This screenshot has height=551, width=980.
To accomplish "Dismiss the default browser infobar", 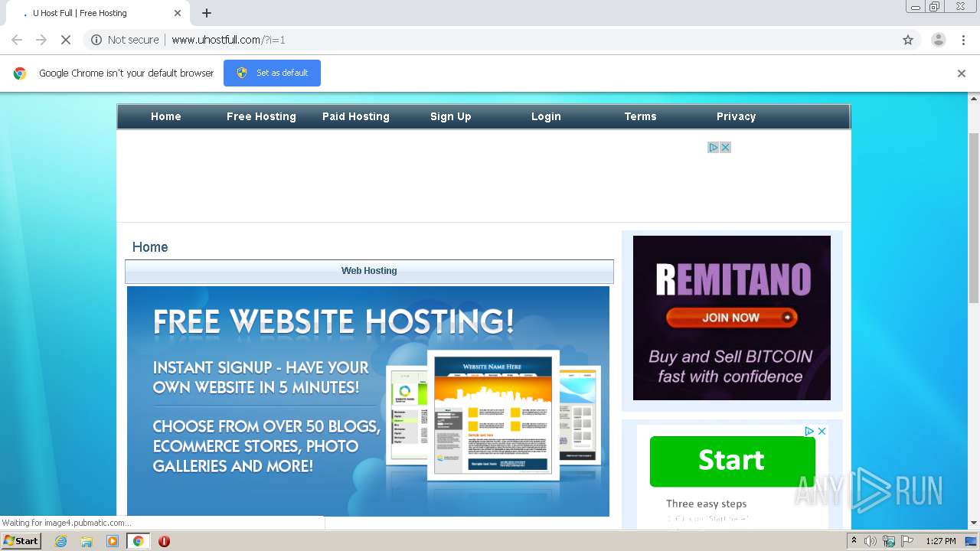I will click(962, 73).
